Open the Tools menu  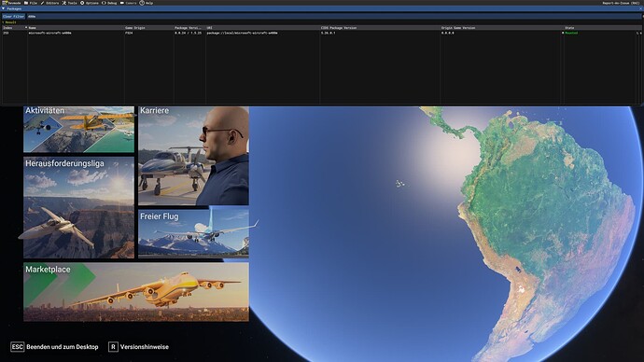tap(69, 3)
